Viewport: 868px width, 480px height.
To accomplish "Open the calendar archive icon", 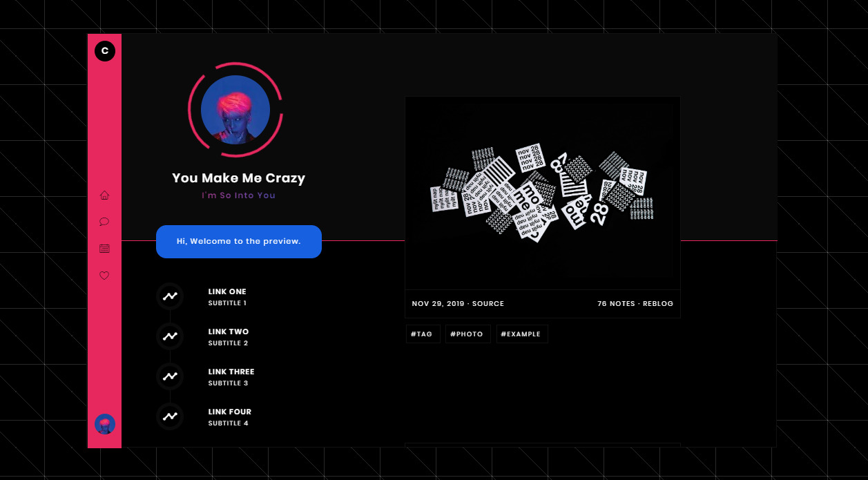I will 105,249.
